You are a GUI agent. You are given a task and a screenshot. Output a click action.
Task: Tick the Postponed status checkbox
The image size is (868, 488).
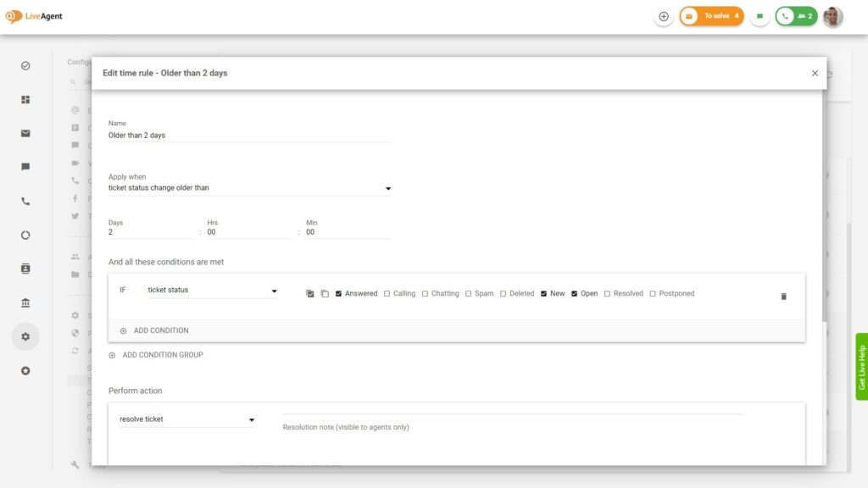pos(653,294)
